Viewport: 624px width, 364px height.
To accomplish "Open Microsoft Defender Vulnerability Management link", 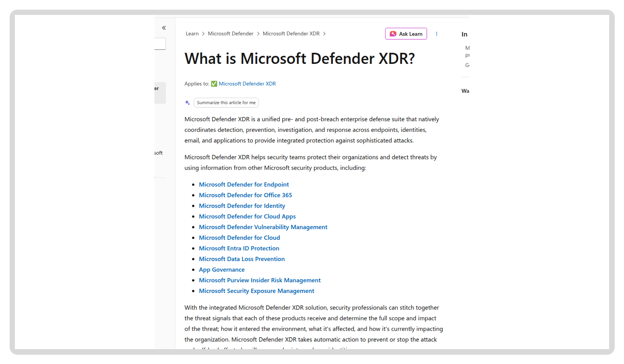I will tap(263, 227).
